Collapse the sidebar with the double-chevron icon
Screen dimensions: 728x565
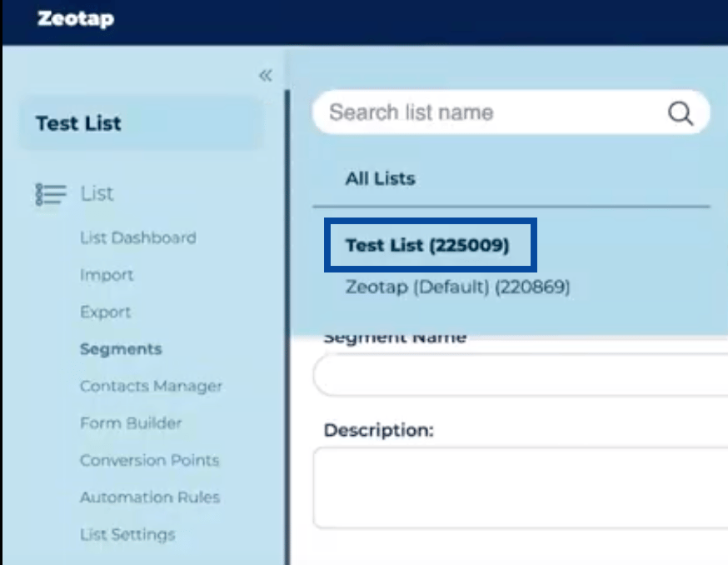tap(266, 75)
